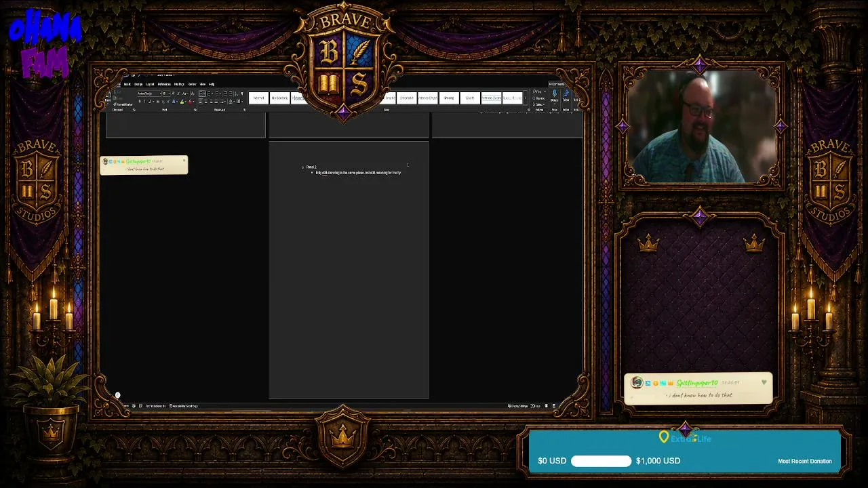Viewport: 868px width, 488px height.
Task: Apply the Quote style
Action: (x=470, y=98)
